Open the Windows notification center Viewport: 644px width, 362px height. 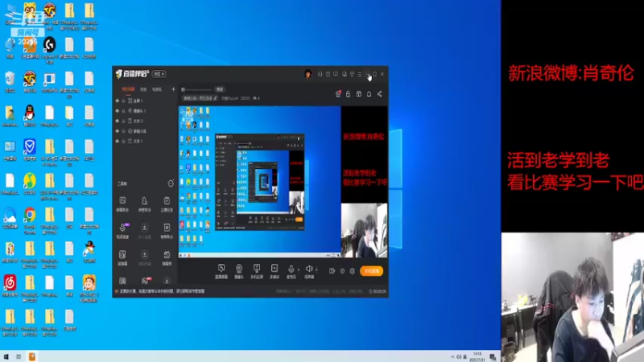(493, 356)
